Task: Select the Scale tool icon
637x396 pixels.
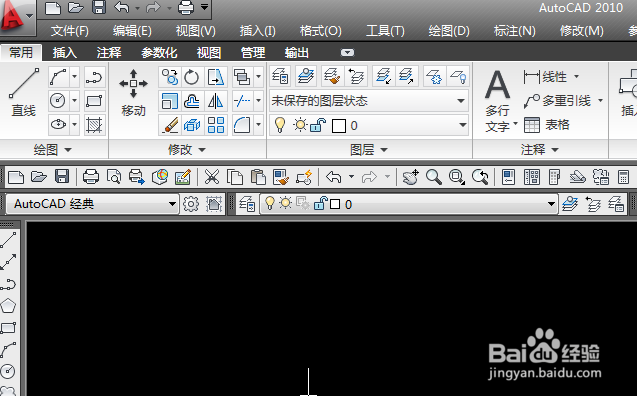Action: [x=169, y=101]
